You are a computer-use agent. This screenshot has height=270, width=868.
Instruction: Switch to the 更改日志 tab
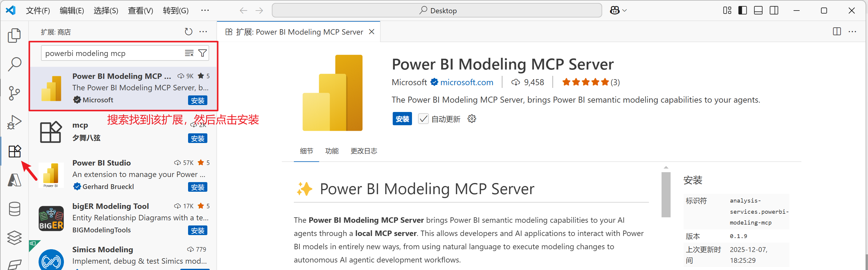click(363, 151)
